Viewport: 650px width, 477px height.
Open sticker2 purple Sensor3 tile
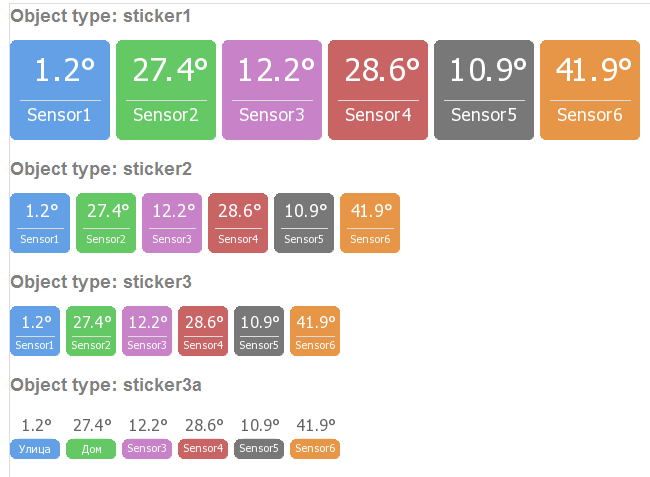tap(172, 222)
